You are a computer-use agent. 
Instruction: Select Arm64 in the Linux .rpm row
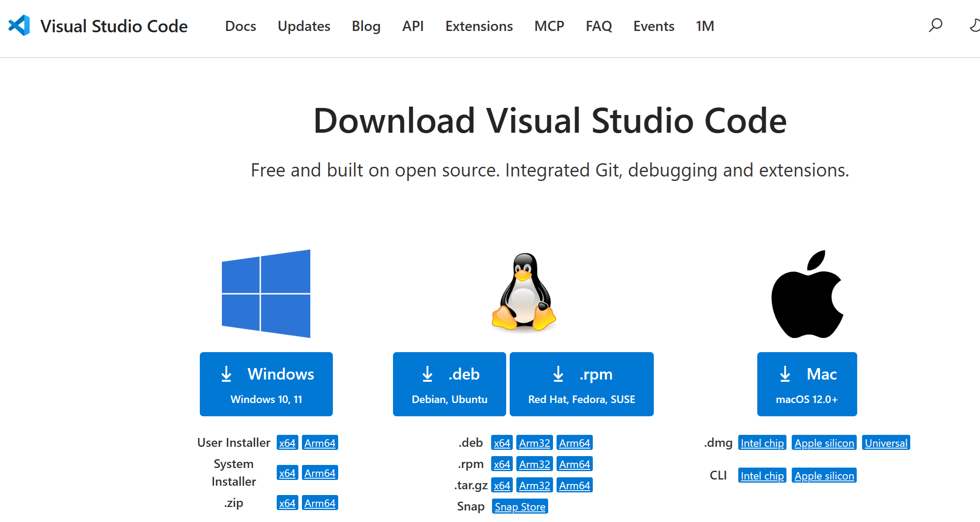(x=575, y=464)
